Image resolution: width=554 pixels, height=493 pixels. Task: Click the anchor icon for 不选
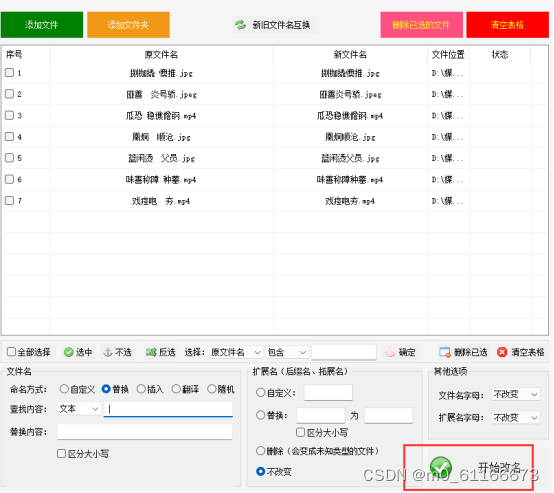click(x=108, y=352)
